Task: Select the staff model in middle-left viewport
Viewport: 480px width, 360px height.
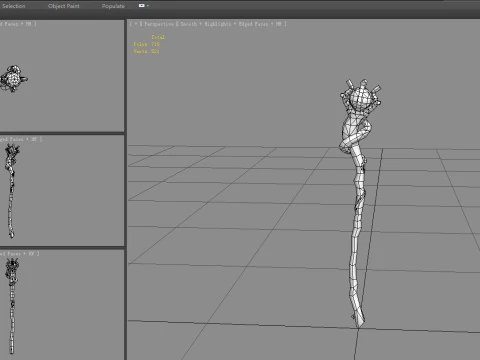Action: (11, 192)
